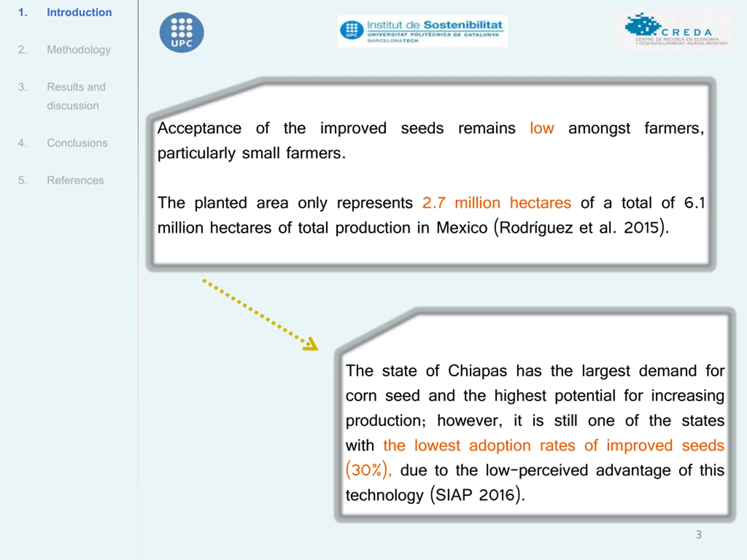
Task: Go to the Methodology section
Action: (79, 50)
